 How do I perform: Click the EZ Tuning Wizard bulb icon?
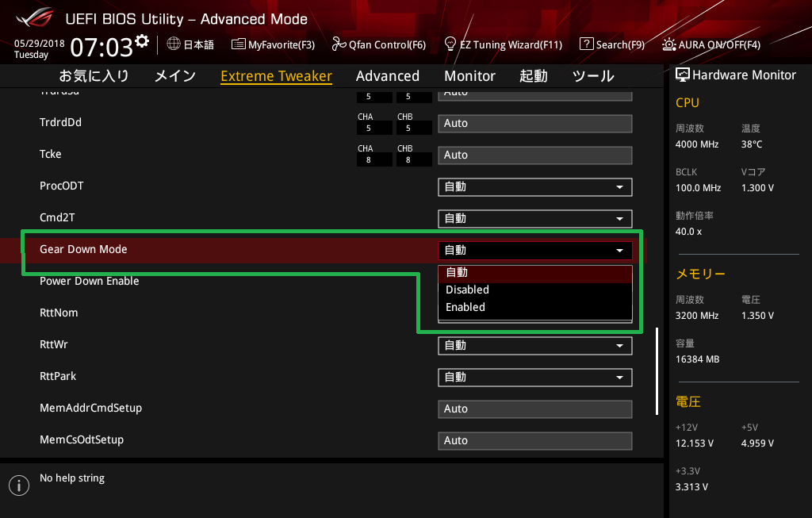click(450, 44)
